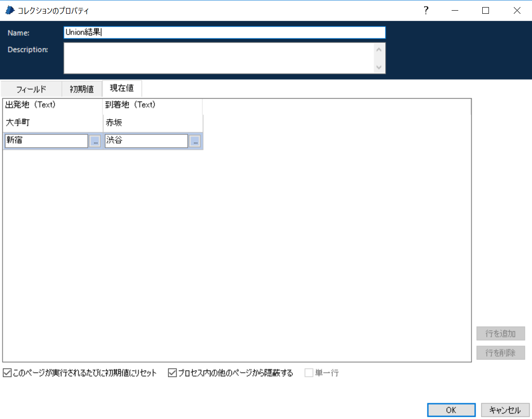Image resolution: width=532 pixels, height=419 pixels.
Task: Confirm with the OK button
Action: click(451, 410)
